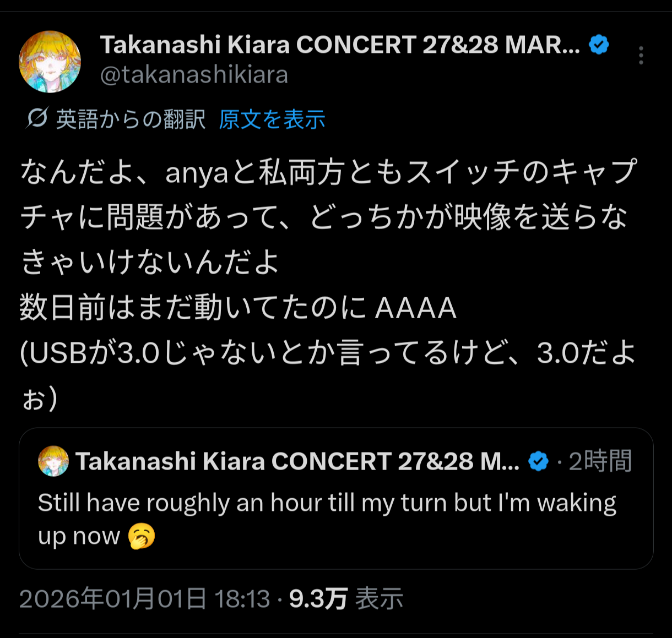Click the parenthetical USB 3.0 line of the tweet
Image resolution: width=672 pixels, height=638 pixels.
[327, 353]
